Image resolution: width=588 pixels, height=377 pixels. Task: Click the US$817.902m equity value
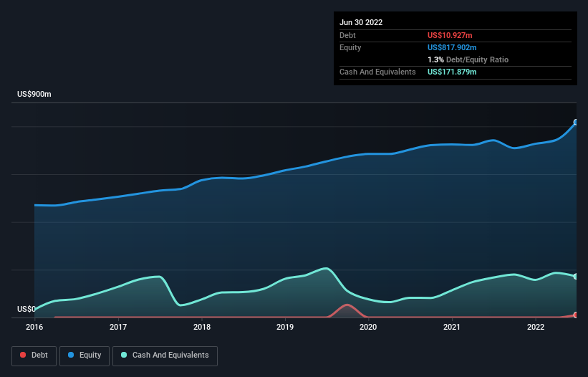452,47
